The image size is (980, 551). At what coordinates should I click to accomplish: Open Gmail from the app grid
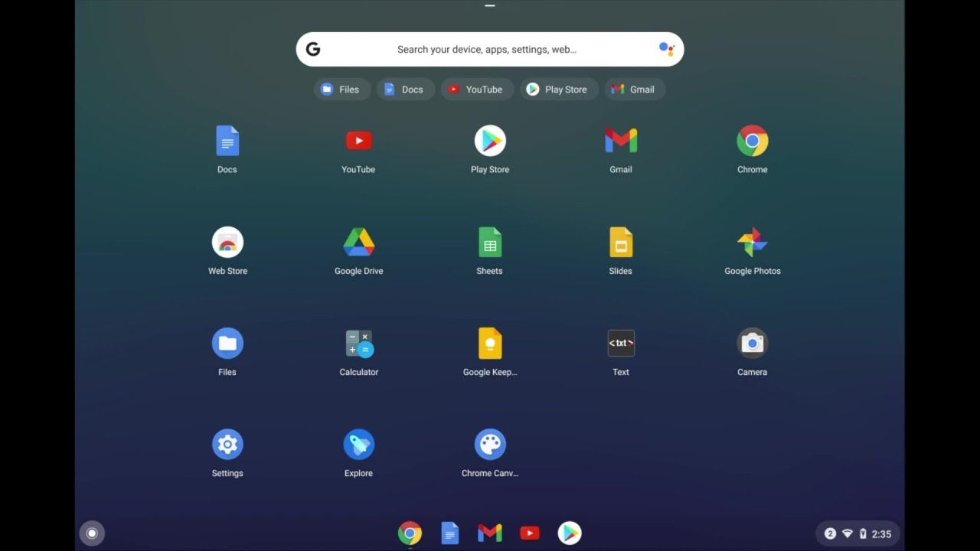(x=621, y=141)
